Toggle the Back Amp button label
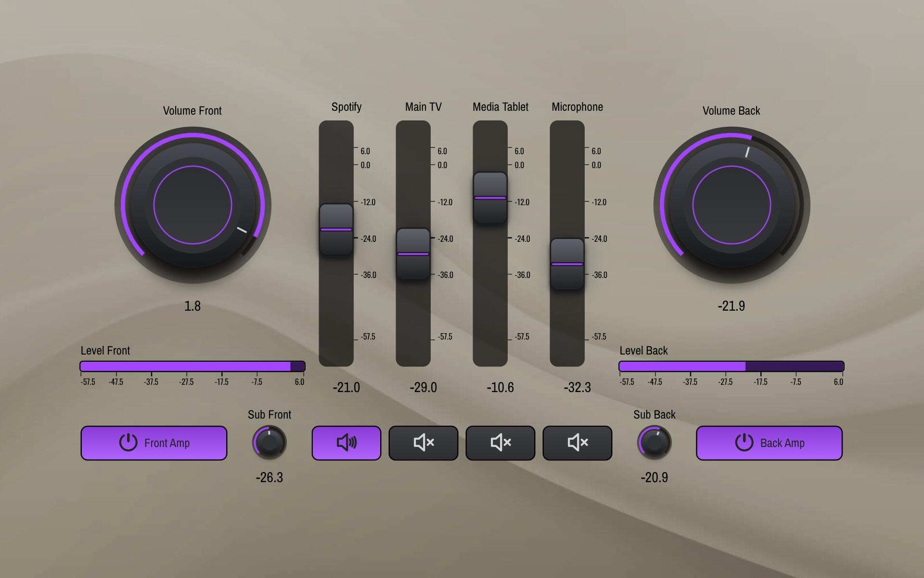924x578 pixels. 782,443
